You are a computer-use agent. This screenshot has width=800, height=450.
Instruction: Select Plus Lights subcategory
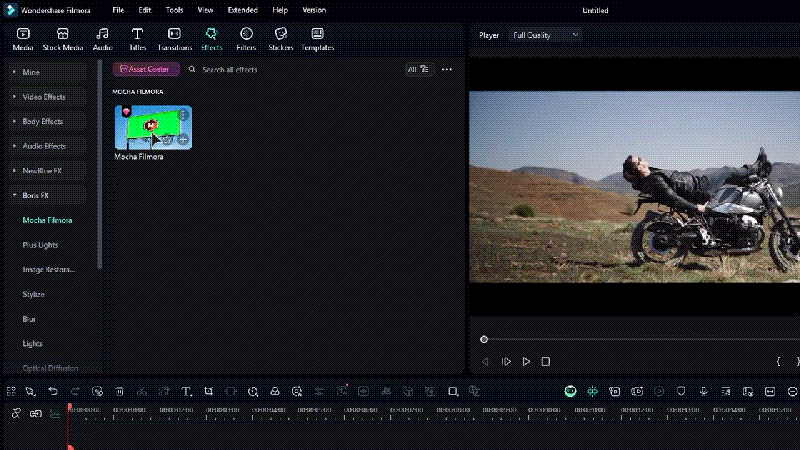pos(40,245)
